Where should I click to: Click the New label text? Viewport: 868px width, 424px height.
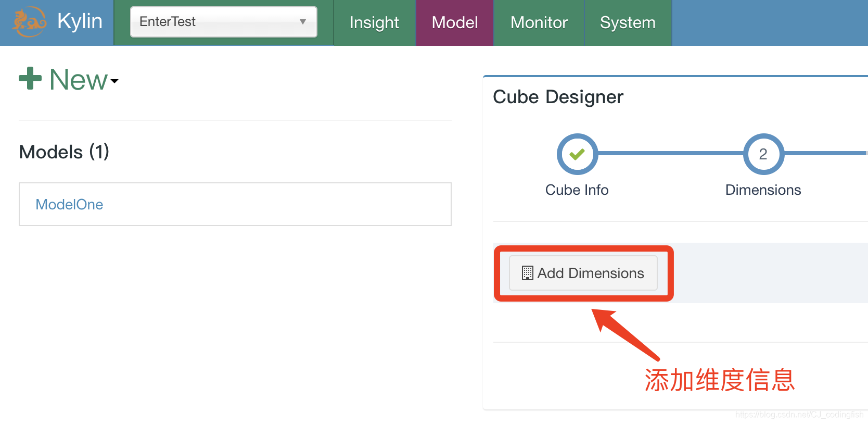78,80
